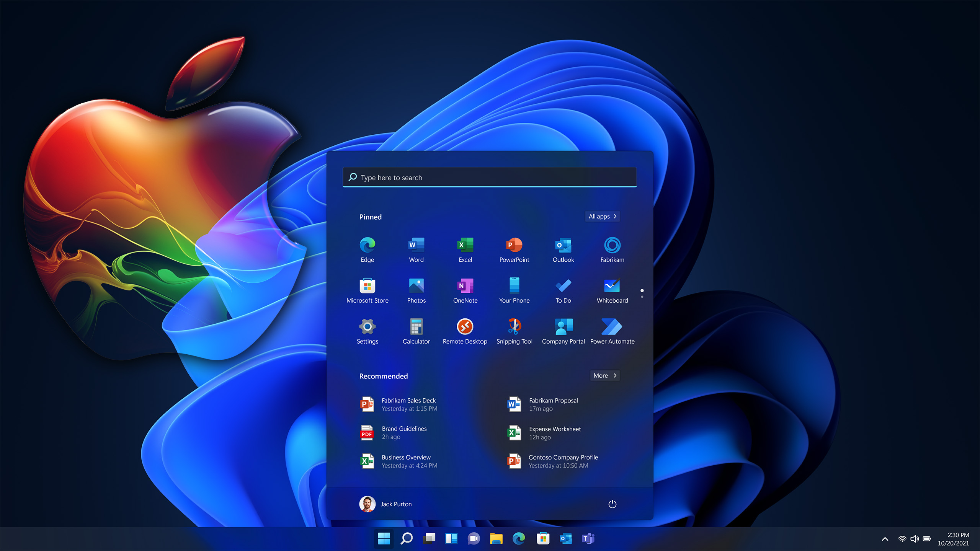Screen dimensions: 980x551
Task: Expand the All apps list
Action: pyautogui.click(x=602, y=216)
